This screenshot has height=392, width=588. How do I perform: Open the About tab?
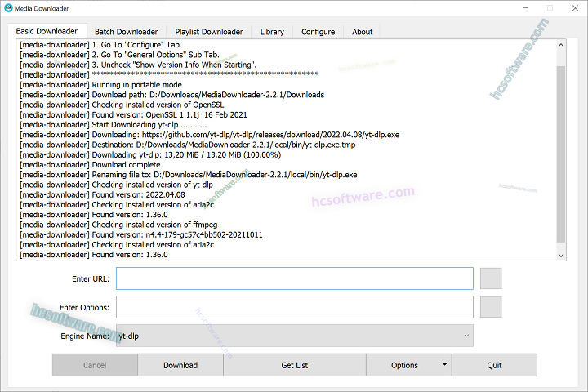coord(363,32)
